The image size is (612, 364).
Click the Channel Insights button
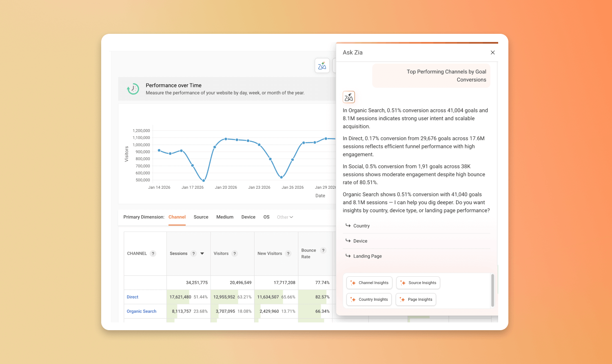pyautogui.click(x=370, y=283)
